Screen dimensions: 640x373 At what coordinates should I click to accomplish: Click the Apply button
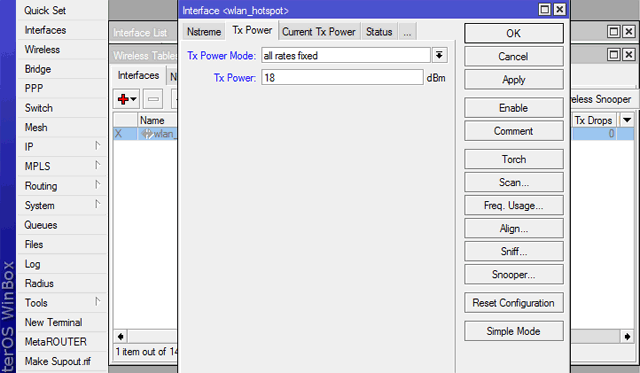pyautogui.click(x=513, y=80)
